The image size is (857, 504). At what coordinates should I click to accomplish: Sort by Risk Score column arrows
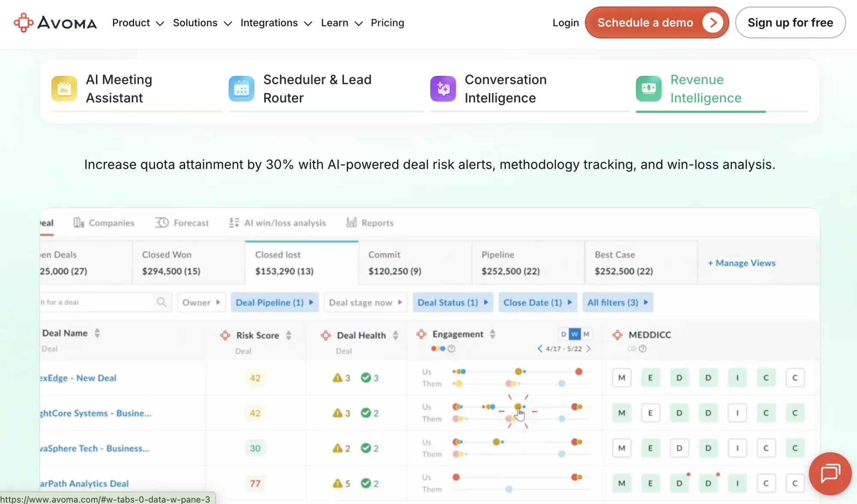(x=289, y=335)
